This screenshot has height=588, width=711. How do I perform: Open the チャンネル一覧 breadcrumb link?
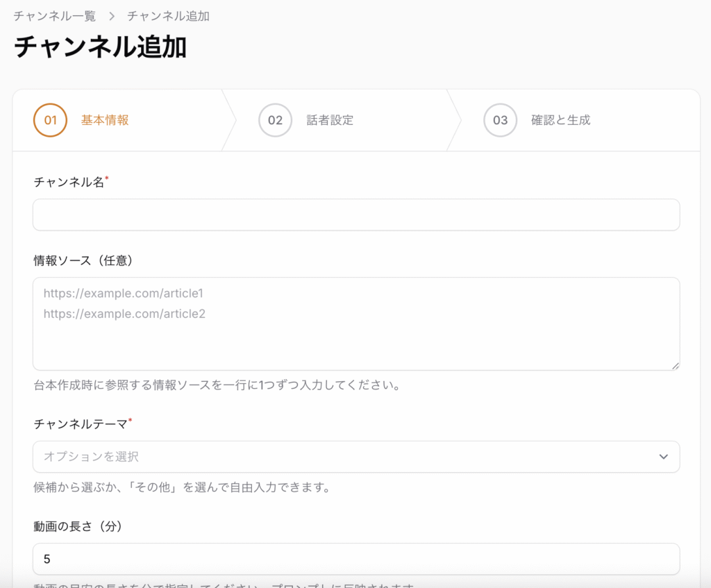[x=54, y=17]
